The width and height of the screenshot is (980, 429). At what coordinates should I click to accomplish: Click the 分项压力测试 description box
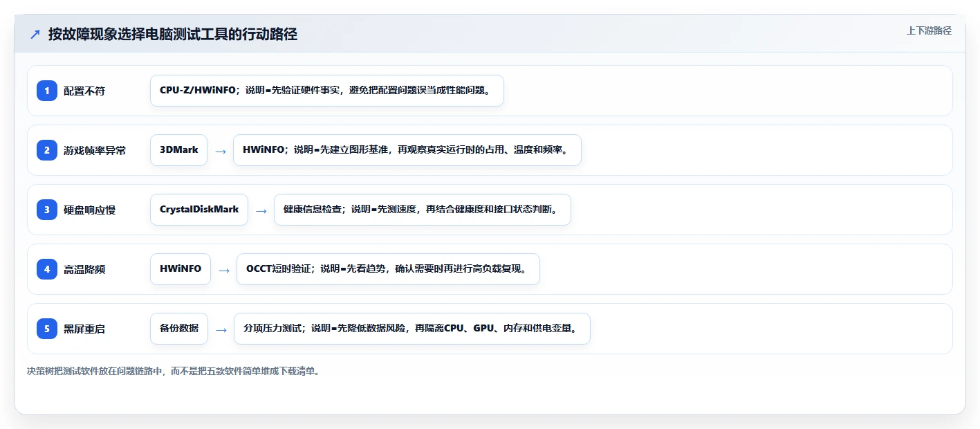[412, 329]
